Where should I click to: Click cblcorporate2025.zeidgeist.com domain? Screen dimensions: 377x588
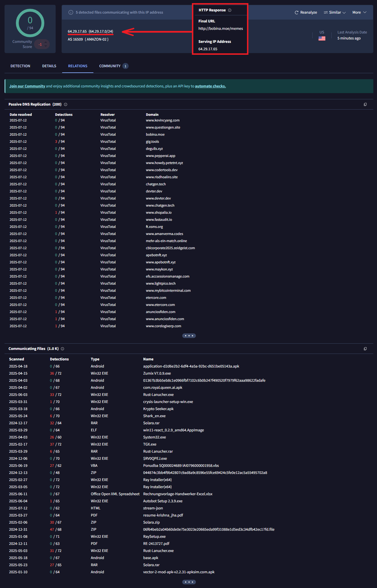click(170, 248)
